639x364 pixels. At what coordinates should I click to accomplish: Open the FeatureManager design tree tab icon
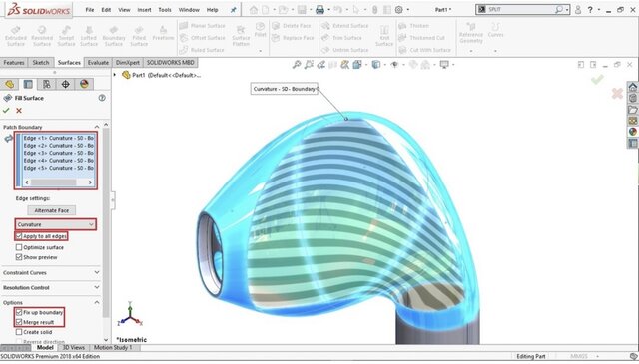pos(9,84)
